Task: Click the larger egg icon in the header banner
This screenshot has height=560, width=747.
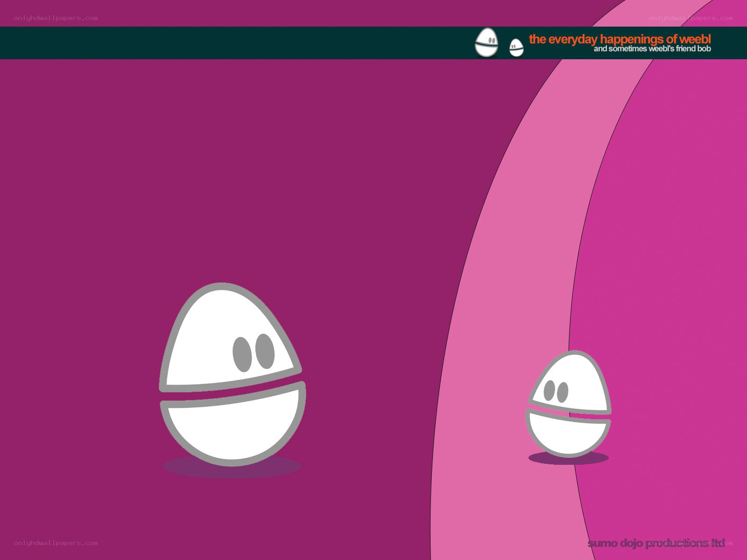Action: [486, 42]
